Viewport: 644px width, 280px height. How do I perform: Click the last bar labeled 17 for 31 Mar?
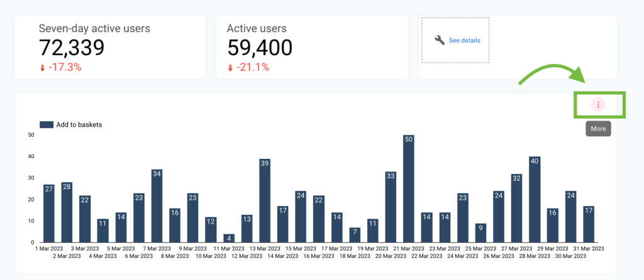click(x=589, y=224)
